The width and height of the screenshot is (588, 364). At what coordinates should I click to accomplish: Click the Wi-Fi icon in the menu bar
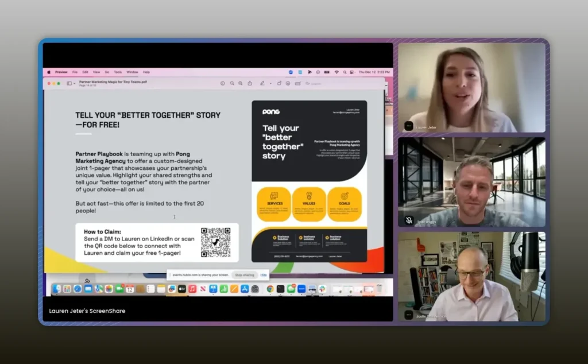pyautogui.click(x=336, y=72)
